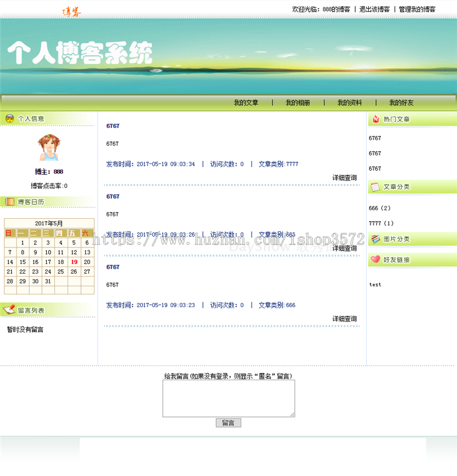Viewport: 457px width, 476px height.
Task: Open first 6767 entry under 热门文章
Action: point(375,138)
